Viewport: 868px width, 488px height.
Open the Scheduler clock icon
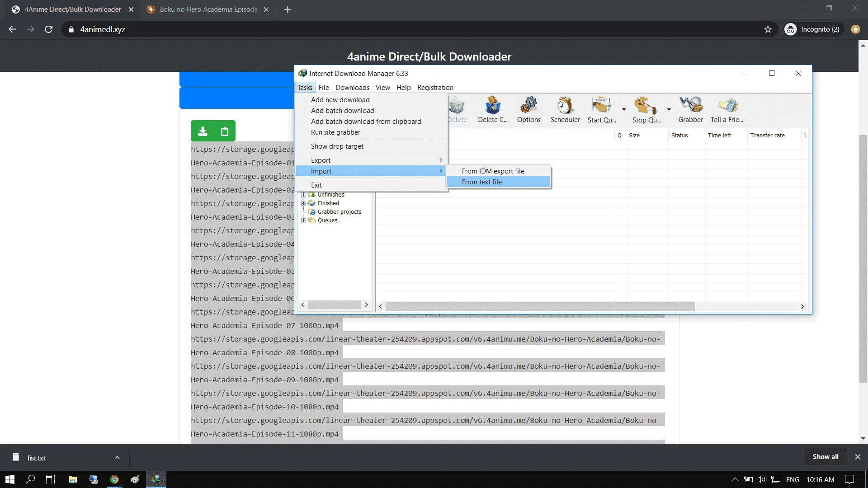point(565,110)
